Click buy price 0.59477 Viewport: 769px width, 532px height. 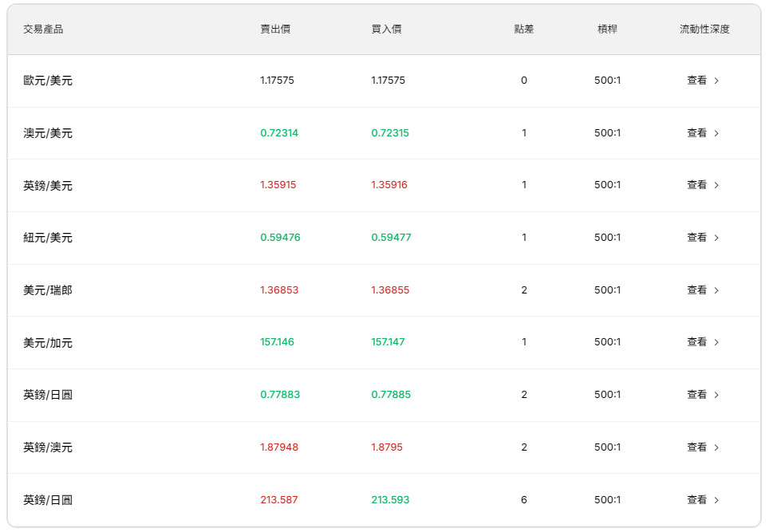[x=392, y=238]
